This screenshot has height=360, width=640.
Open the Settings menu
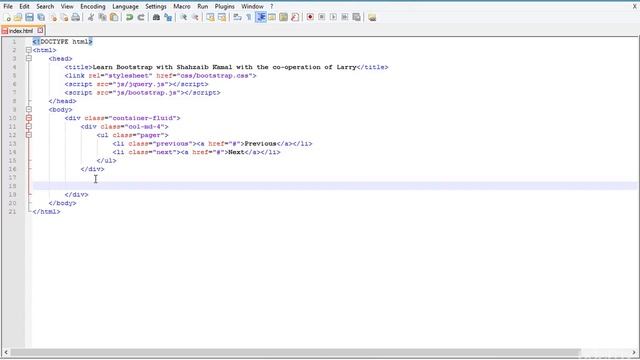(x=156, y=7)
